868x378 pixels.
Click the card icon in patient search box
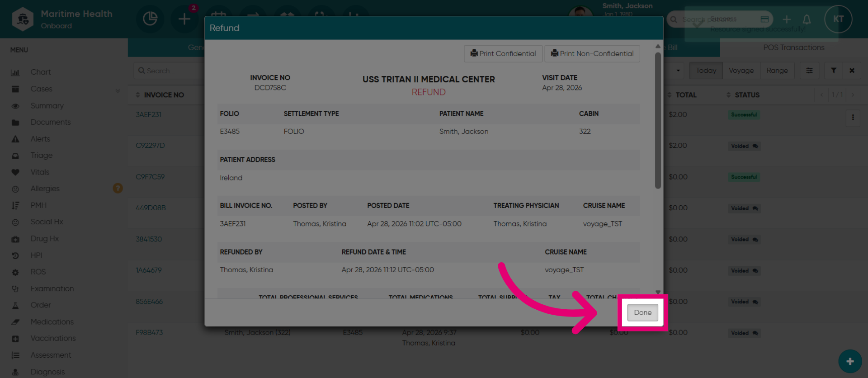point(765,19)
